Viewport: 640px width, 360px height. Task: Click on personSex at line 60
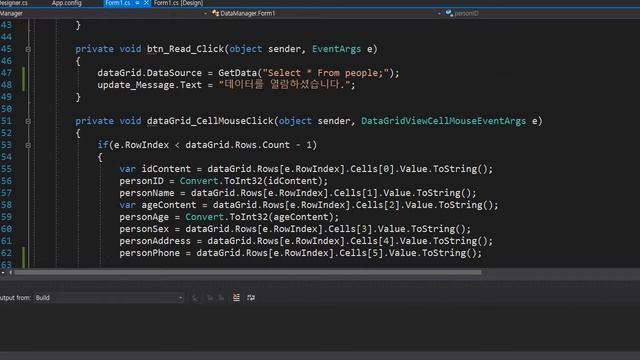tap(144, 229)
